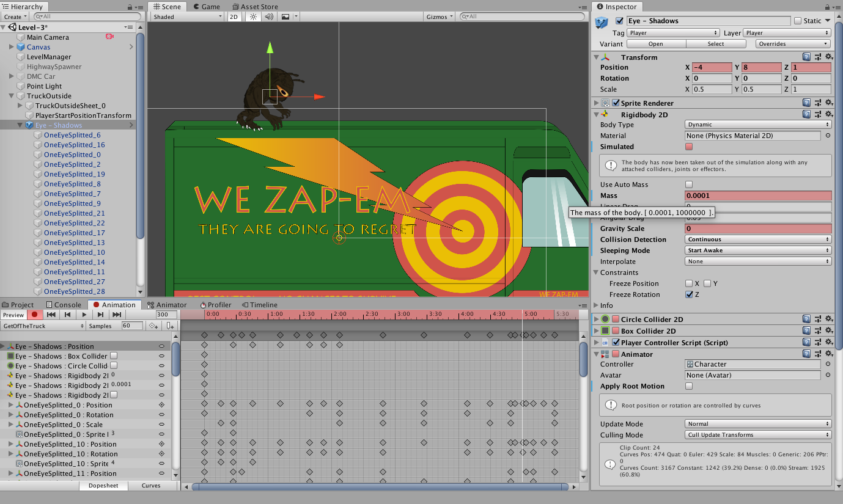This screenshot has width=843, height=504.
Task: Open Eye - Shadows prefab arrow in Hierarchy
Action: point(131,125)
